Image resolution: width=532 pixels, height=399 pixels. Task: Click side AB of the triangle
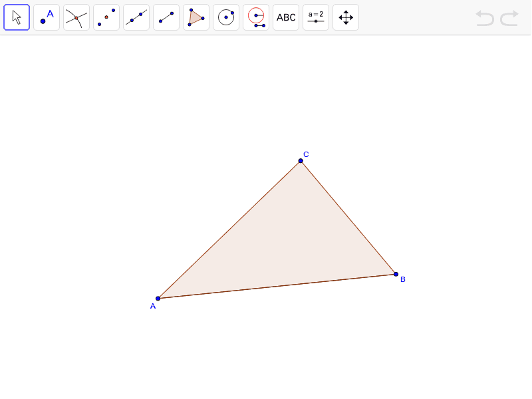(277, 287)
